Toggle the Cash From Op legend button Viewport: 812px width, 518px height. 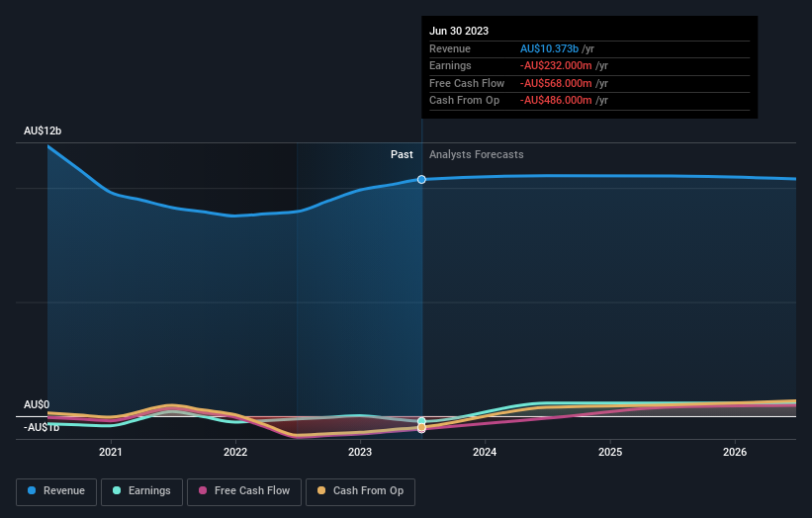pos(360,491)
